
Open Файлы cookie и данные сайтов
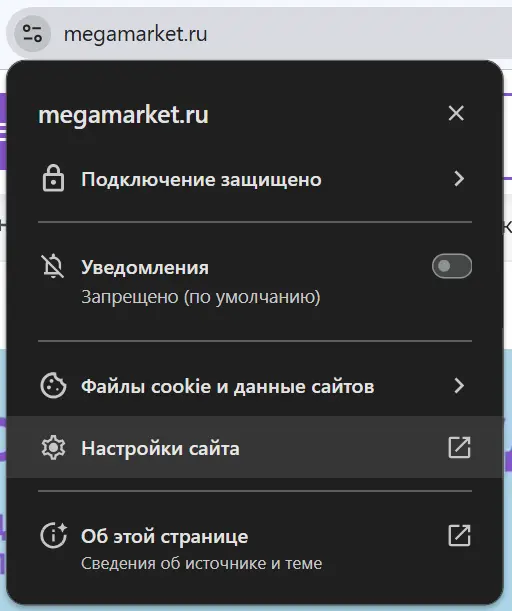click(x=255, y=386)
